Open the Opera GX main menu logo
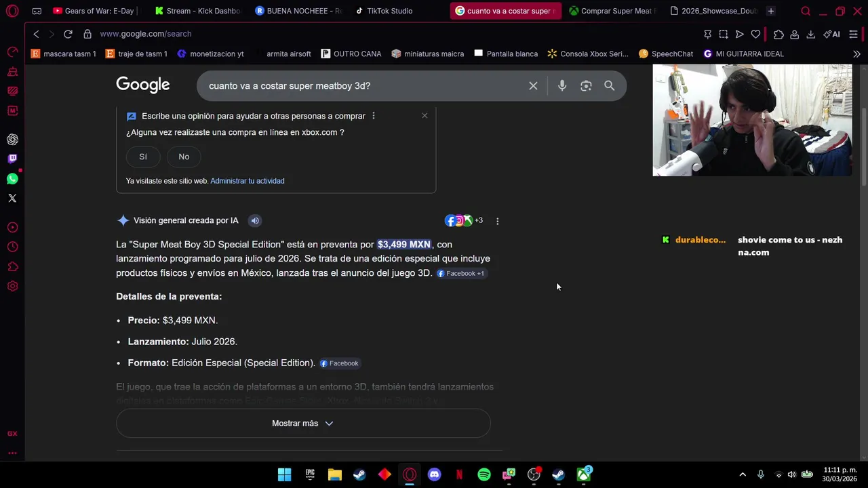Viewport: 868px width, 488px height. tap(12, 11)
